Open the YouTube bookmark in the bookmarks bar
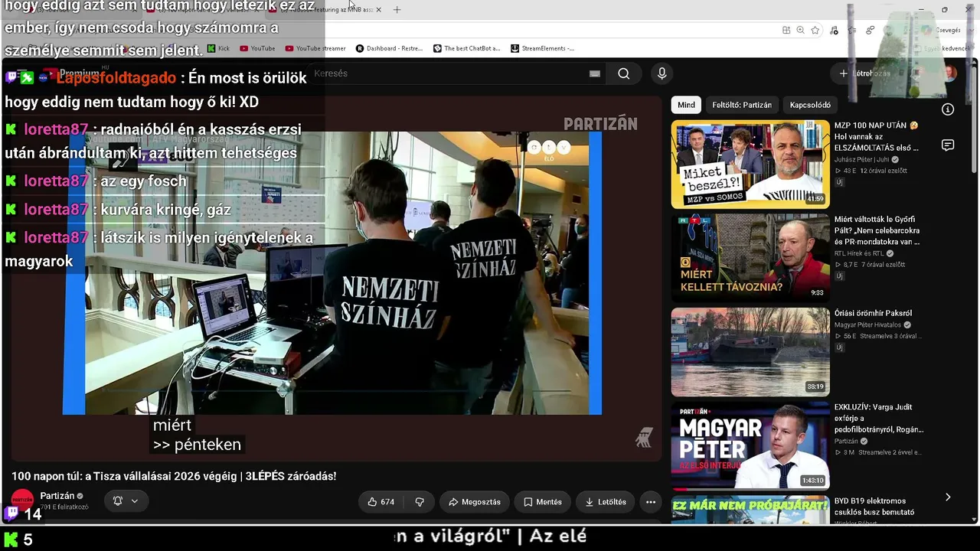The width and height of the screenshot is (980, 551). coord(257,48)
